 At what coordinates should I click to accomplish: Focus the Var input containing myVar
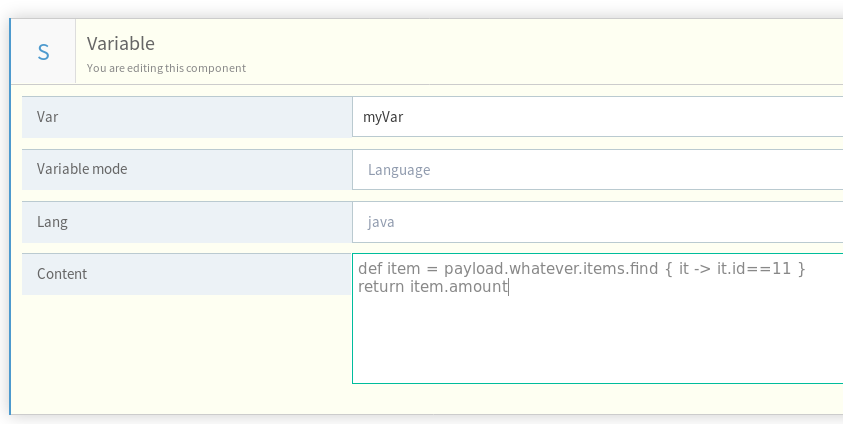(x=597, y=117)
